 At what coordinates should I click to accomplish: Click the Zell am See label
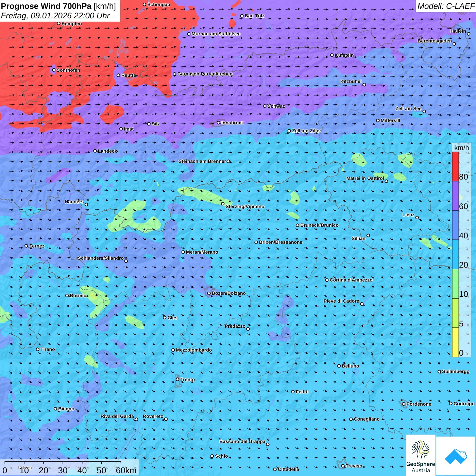pos(408,108)
